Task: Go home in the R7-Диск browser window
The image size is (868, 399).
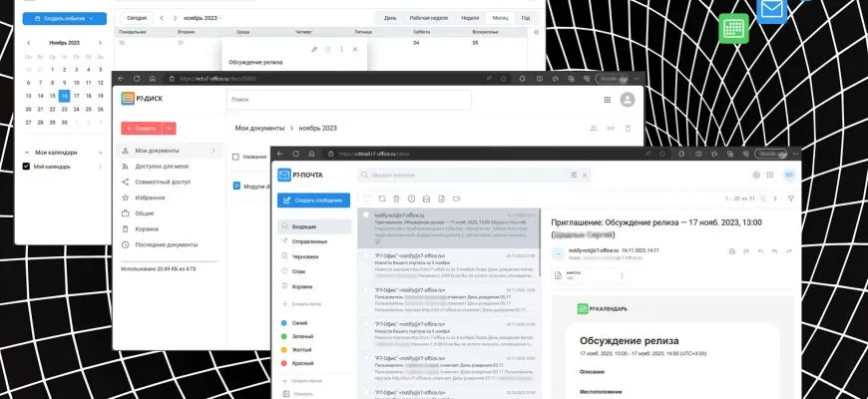Action: point(153,79)
